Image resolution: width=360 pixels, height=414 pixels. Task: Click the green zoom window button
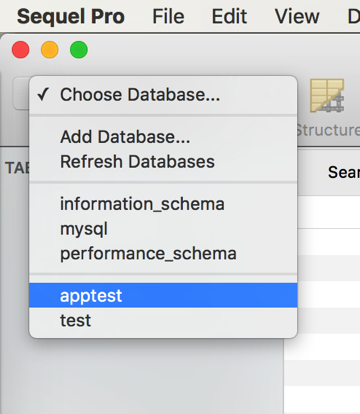tap(79, 50)
